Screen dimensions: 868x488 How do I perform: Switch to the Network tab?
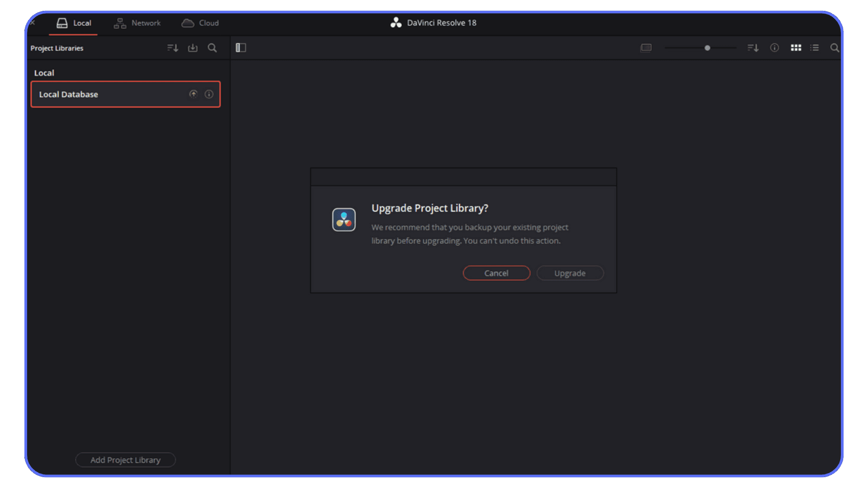click(x=137, y=23)
